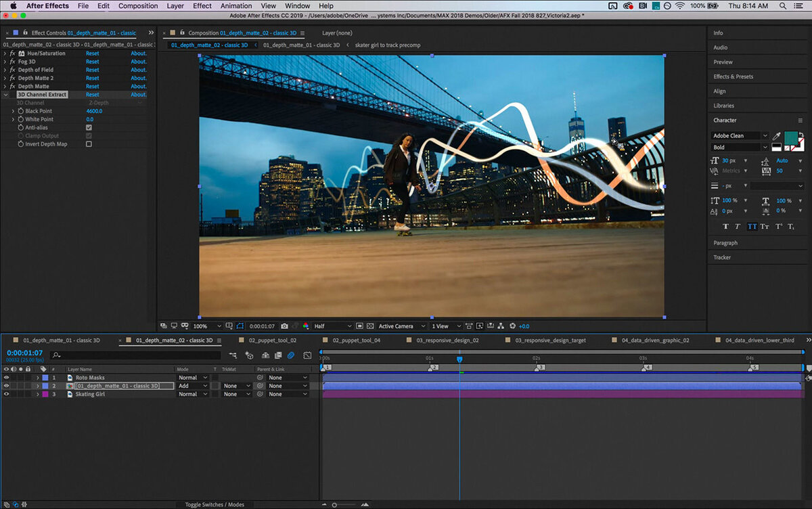Click the composition flowchart icon in viewer
812x509 pixels.
(501, 326)
